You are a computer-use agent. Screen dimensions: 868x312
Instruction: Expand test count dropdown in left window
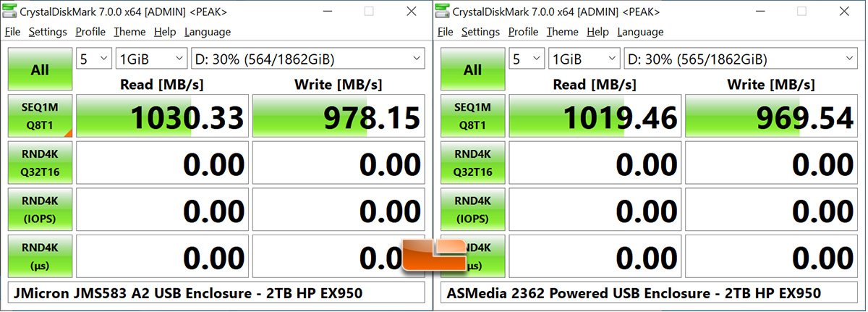pyautogui.click(x=94, y=59)
